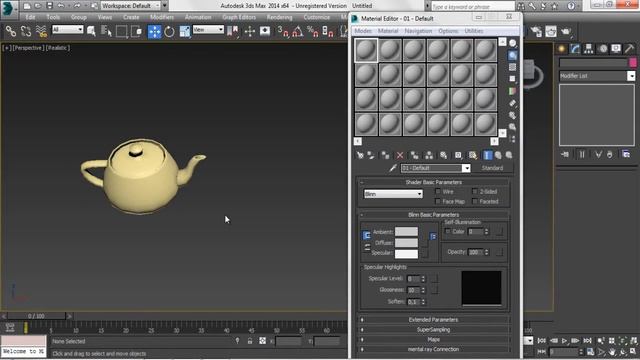Toggle Diffuse-Specular color lock button
640x360 pixels.
click(x=367, y=247)
